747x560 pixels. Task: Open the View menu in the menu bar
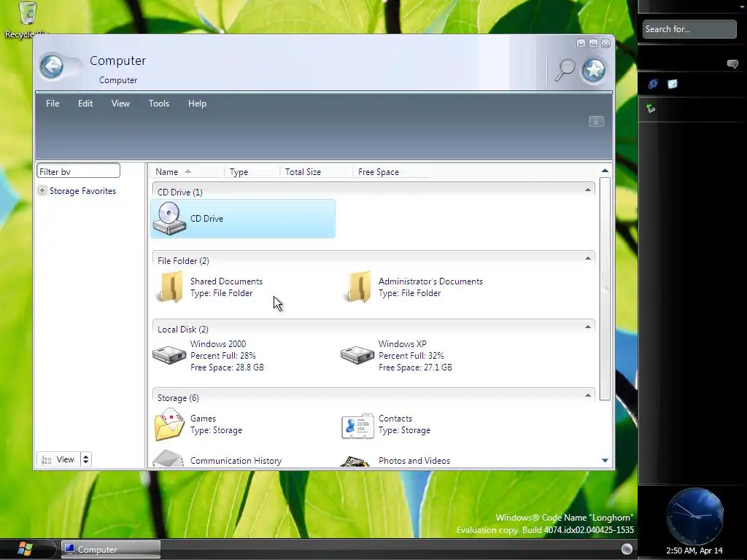point(120,104)
